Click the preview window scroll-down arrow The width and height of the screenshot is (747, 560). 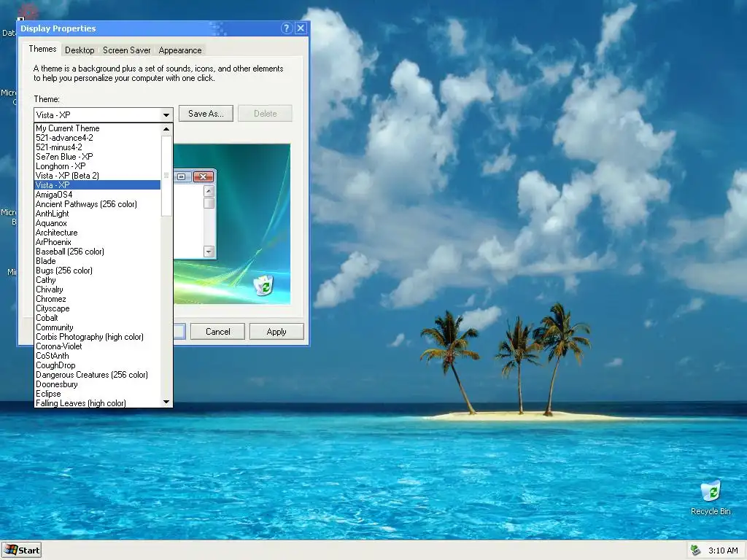point(209,251)
